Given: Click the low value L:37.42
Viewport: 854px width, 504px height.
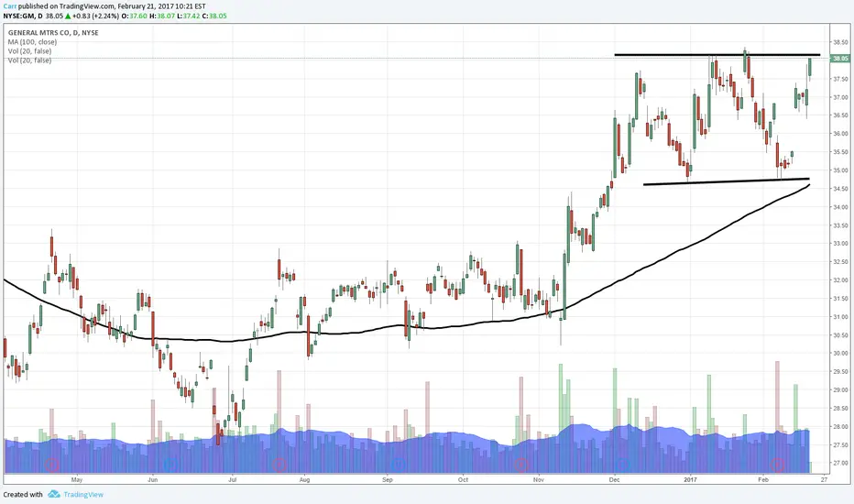Looking at the screenshot, I should (189, 16).
